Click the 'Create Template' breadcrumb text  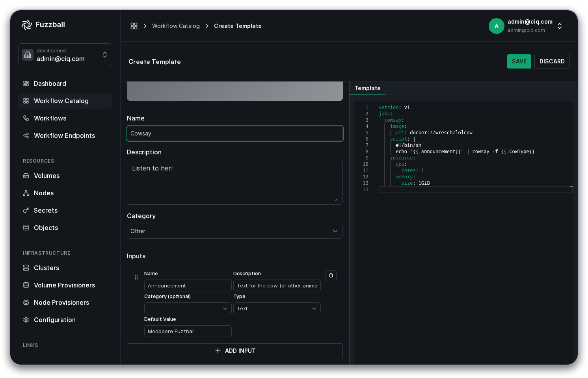(x=238, y=26)
